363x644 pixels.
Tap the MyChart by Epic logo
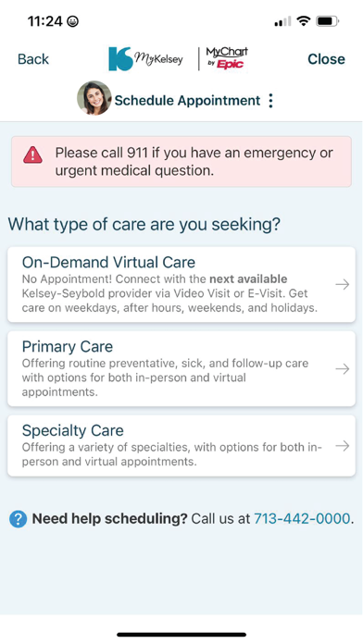pyautogui.click(x=227, y=58)
